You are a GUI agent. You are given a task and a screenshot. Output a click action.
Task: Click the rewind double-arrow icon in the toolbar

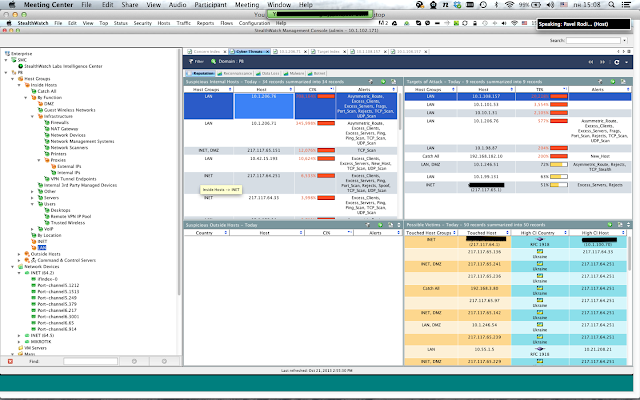[591, 62]
